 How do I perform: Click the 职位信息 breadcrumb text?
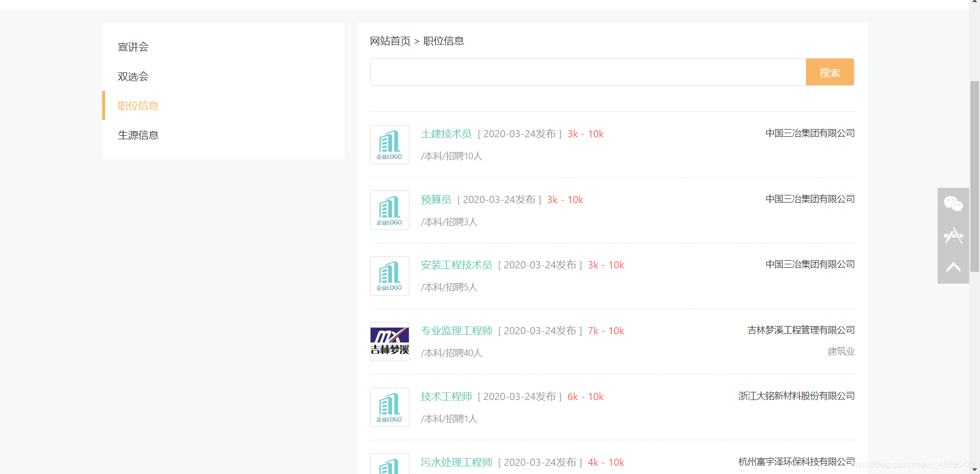[x=444, y=41]
